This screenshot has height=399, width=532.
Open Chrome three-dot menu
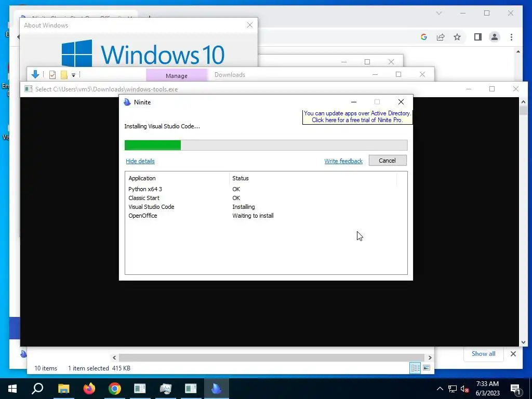point(511,37)
